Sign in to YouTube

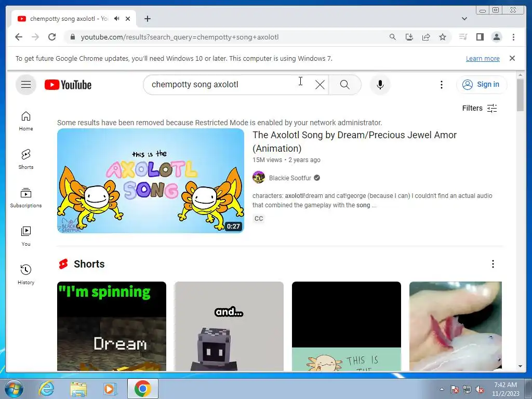pyautogui.click(x=482, y=85)
